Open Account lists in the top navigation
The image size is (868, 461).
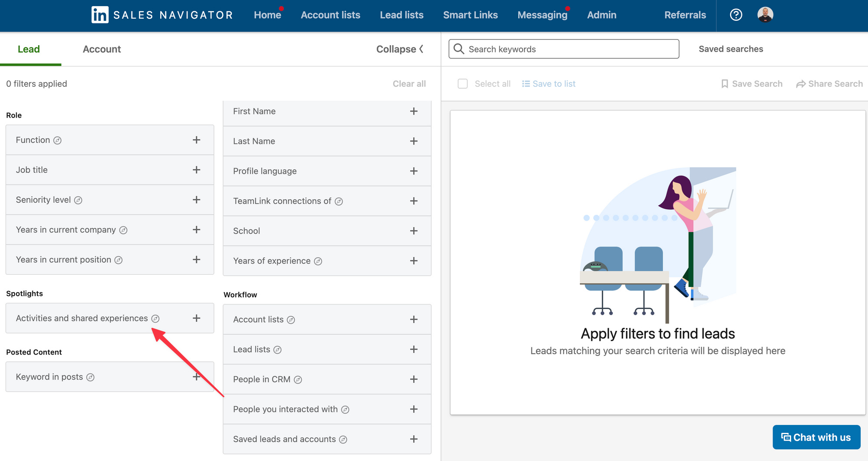point(330,15)
